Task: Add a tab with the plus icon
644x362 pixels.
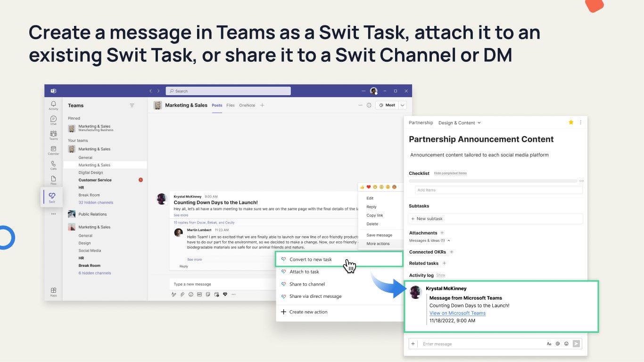Action: click(262, 105)
